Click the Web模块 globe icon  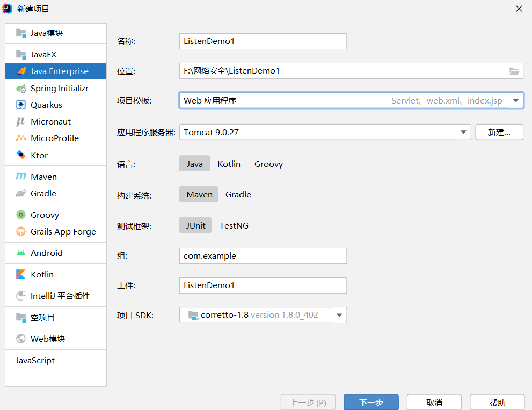pos(21,339)
